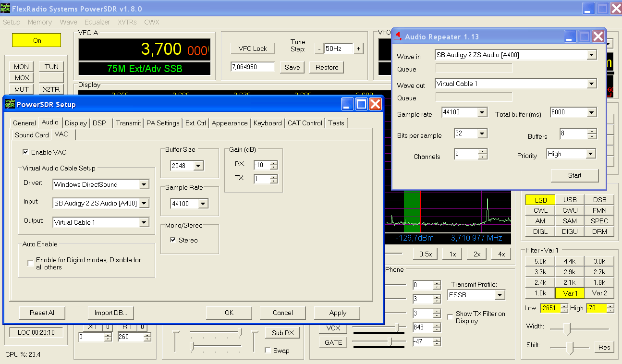The width and height of the screenshot is (622, 364).
Task: Increase the RX gain spinner arrow
Action: 274,163
